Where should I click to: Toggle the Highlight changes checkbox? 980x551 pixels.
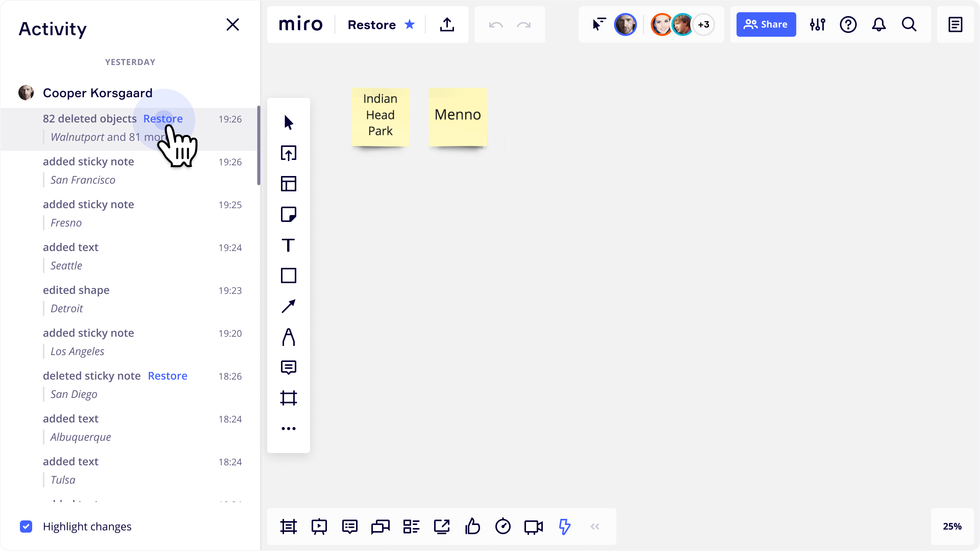click(x=26, y=527)
